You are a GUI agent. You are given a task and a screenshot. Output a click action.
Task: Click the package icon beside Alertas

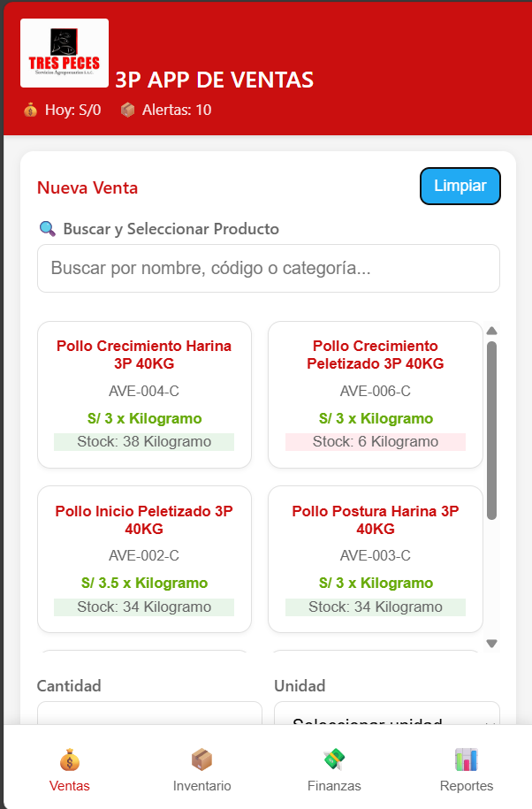pos(128,111)
